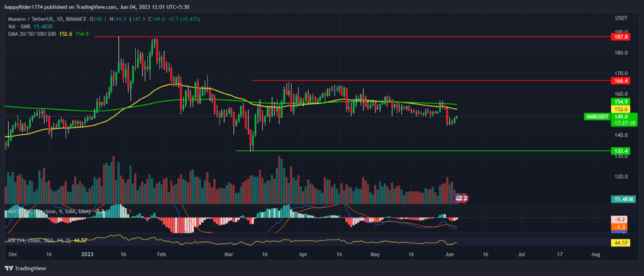This screenshot has width=644, height=276.
Task: Click Feb on the time axis
Action: pyautogui.click(x=160, y=255)
